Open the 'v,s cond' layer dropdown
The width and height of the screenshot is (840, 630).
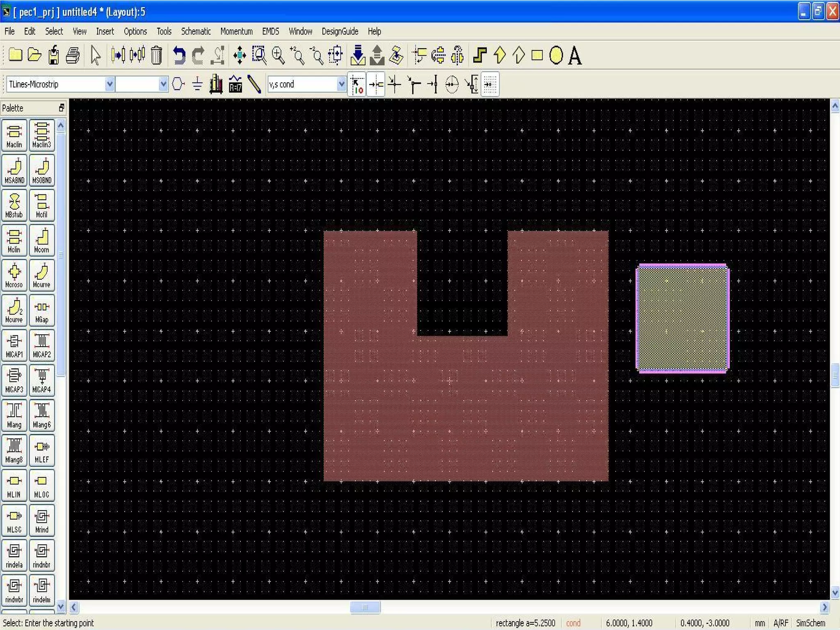coord(341,84)
